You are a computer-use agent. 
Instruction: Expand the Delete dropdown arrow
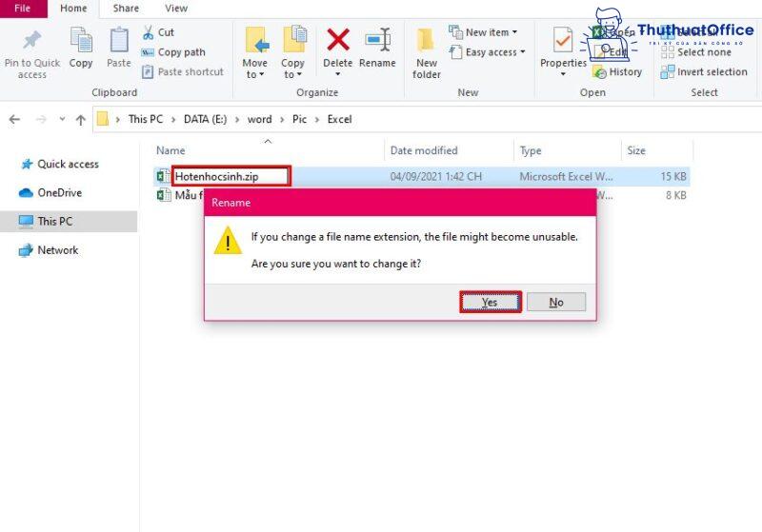click(x=338, y=74)
